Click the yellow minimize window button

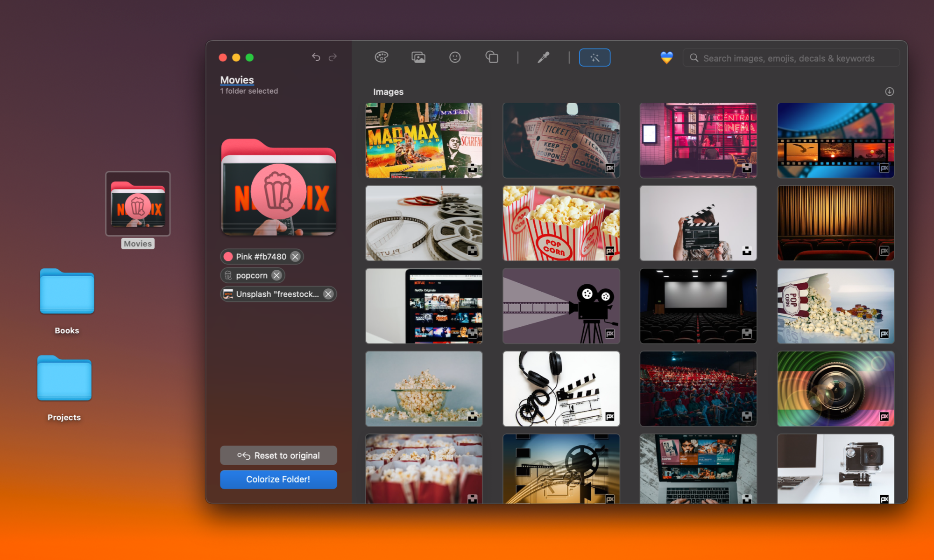(x=236, y=57)
